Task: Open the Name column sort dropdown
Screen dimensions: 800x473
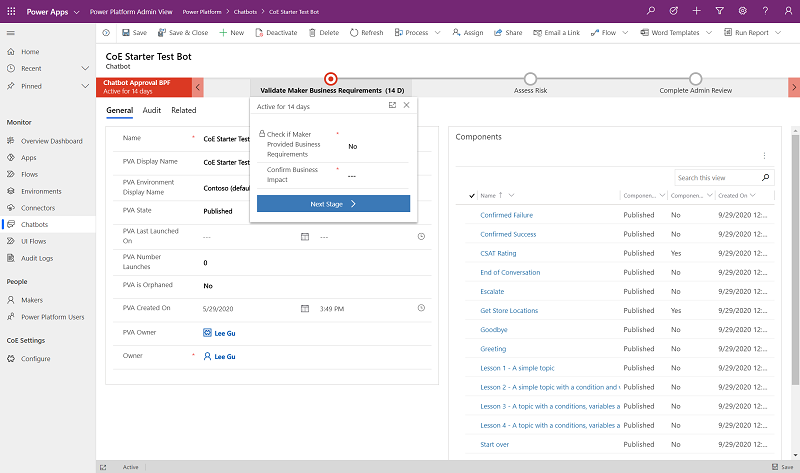Action: (x=512, y=195)
